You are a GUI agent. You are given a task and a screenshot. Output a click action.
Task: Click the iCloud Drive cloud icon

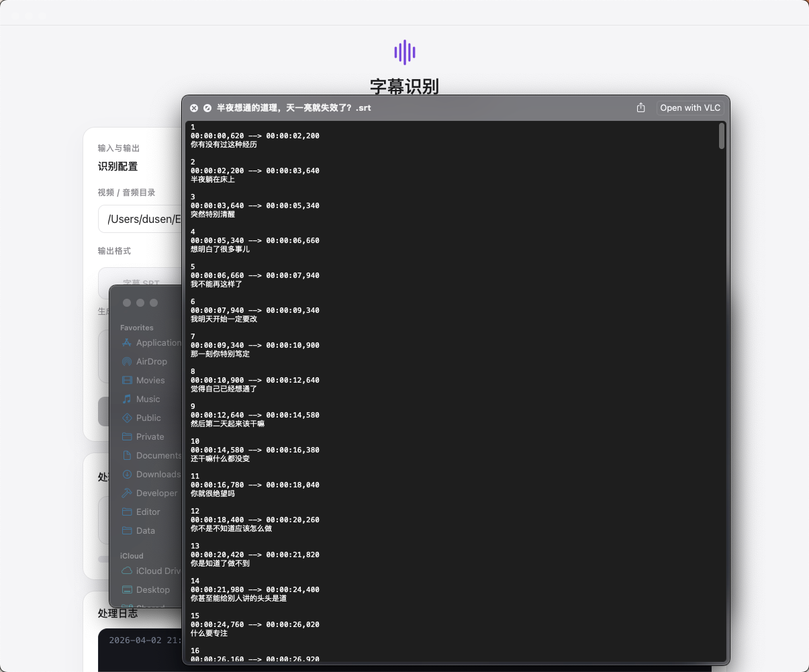(x=127, y=571)
